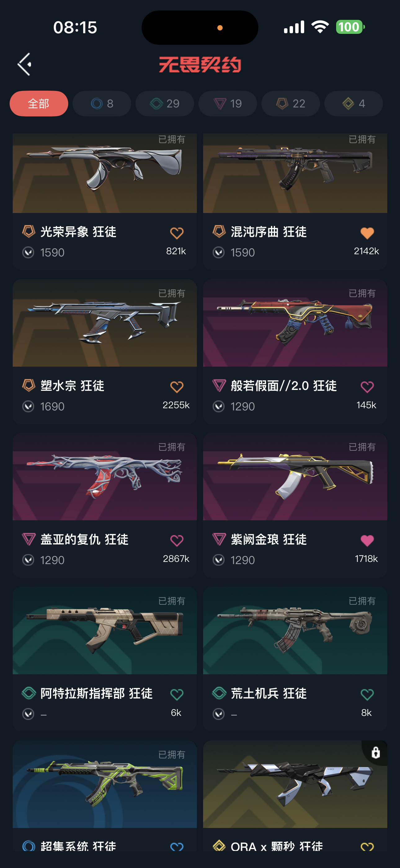Open 光荣异象 狂徒 weapon image
Image resolution: width=400 pixels, height=868 pixels.
[x=105, y=173]
